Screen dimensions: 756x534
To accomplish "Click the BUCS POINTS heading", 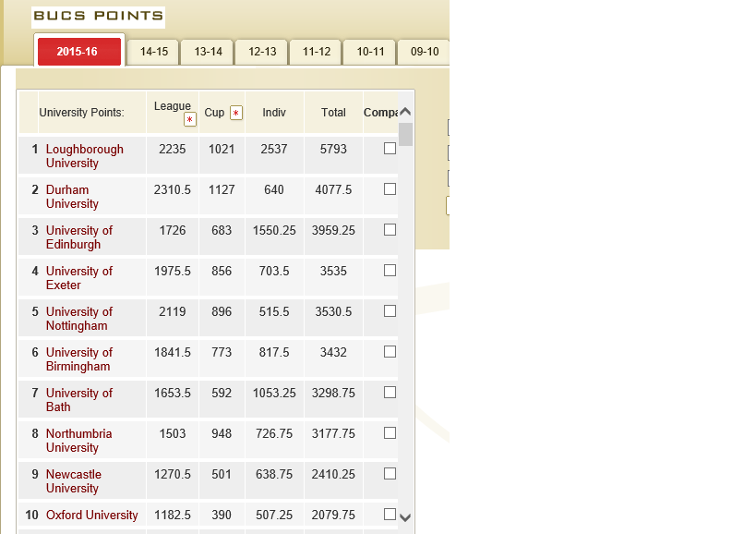I will pos(99,16).
